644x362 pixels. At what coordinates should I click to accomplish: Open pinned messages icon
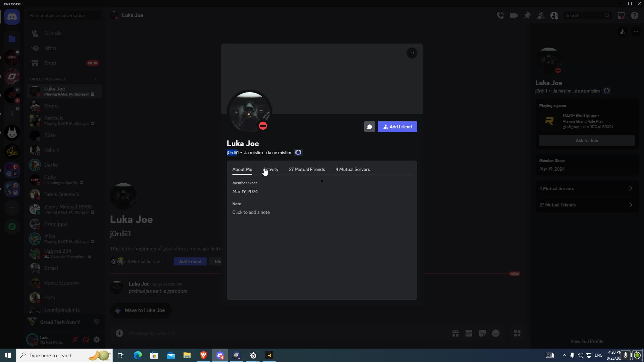click(527, 15)
